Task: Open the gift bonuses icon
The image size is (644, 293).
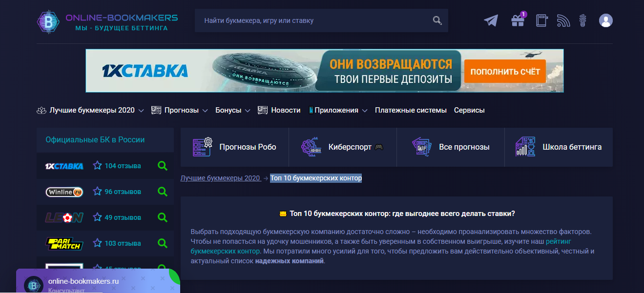Action: [x=518, y=20]
